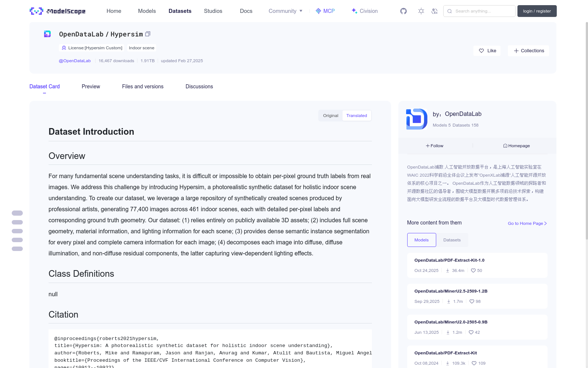
Task: Switch description to Translated version
Action: coord(356,116)
